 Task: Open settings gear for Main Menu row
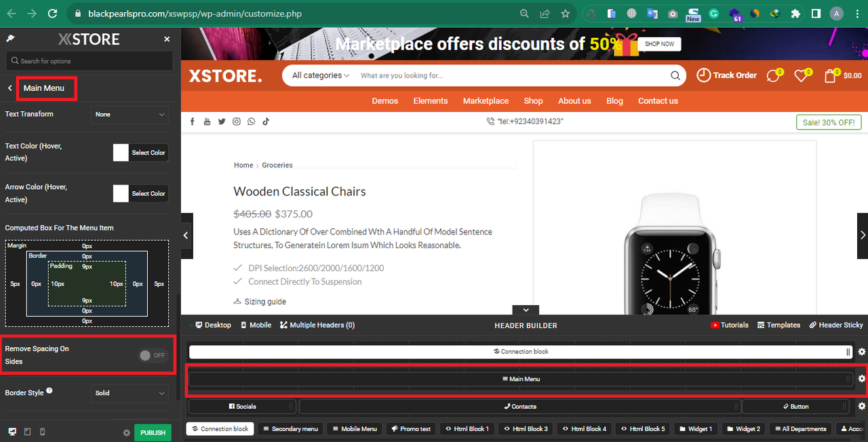(862, 379)
